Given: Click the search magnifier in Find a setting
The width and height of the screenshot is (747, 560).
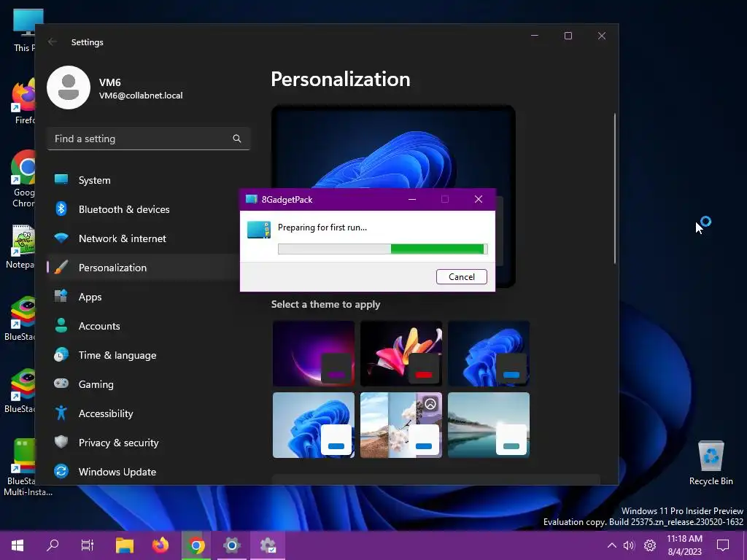Looking at the screenshot, I should [237, 139].
